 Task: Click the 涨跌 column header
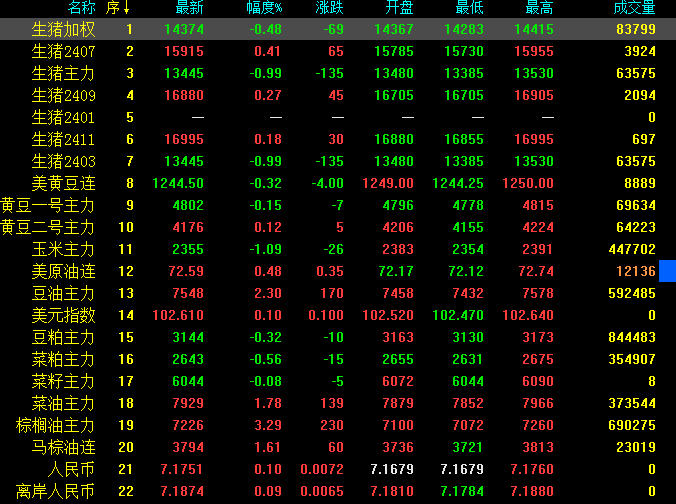[x=329, y=7]
